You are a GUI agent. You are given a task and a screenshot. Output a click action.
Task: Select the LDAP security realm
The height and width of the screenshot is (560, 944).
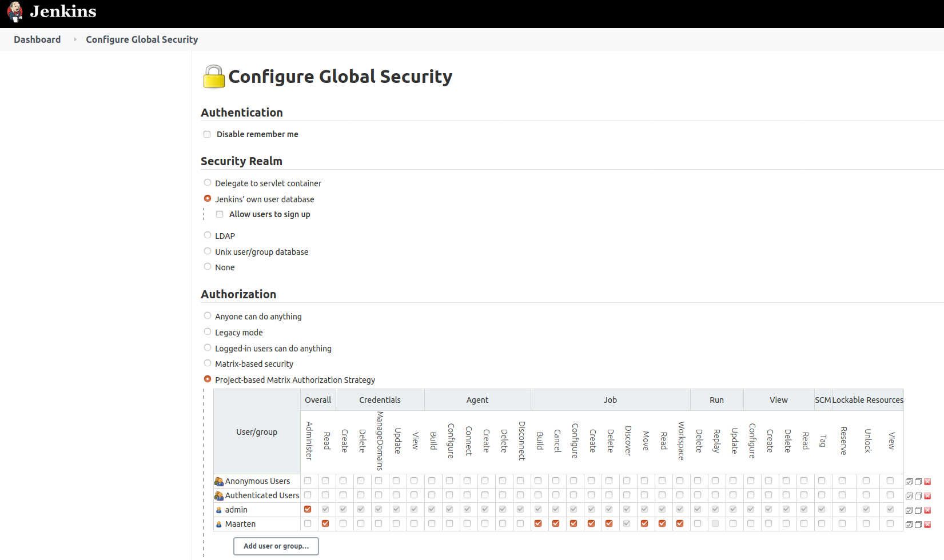207,235
